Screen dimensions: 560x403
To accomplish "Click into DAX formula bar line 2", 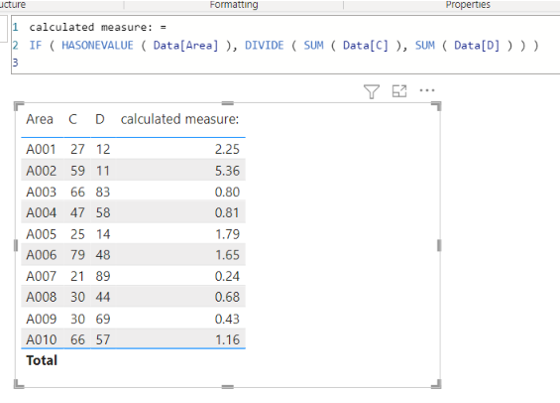I will (284, 45).
